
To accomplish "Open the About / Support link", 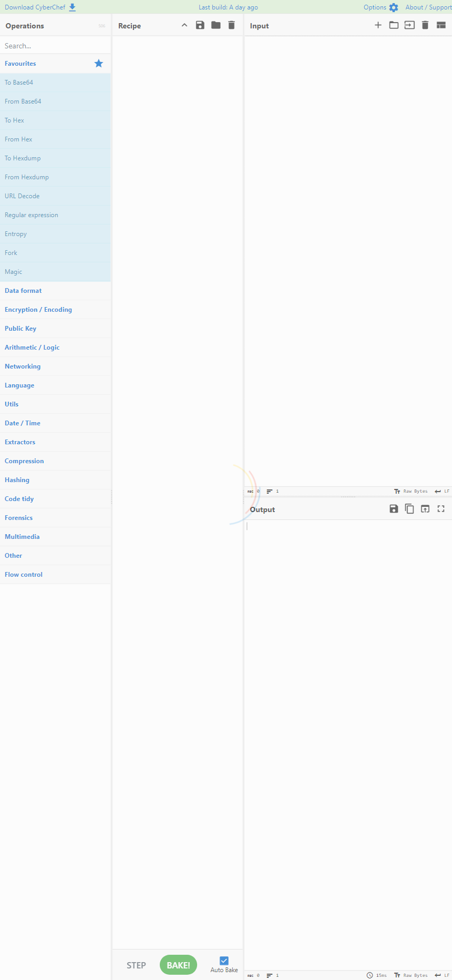I will [x=428, y=7].
